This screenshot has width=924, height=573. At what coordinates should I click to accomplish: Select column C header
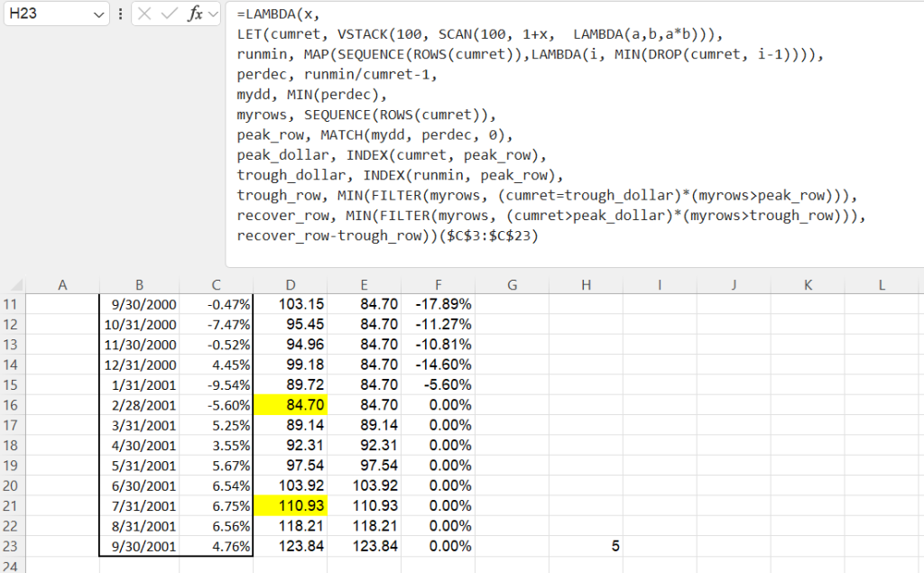click(x=216, y=285)
